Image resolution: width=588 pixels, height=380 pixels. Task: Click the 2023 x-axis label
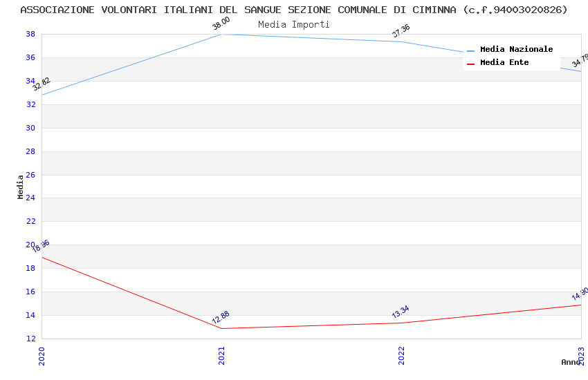pos(582,356)
